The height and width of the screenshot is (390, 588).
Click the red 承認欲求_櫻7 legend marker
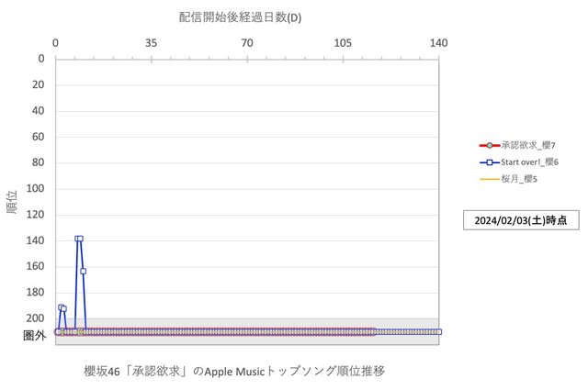pyautogui.click(x=490, y=145)
